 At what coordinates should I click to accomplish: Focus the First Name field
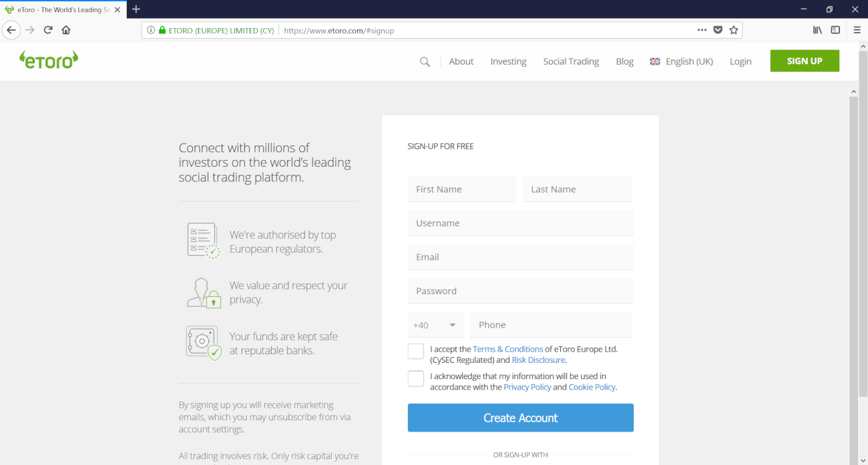(x=462, y=189)
